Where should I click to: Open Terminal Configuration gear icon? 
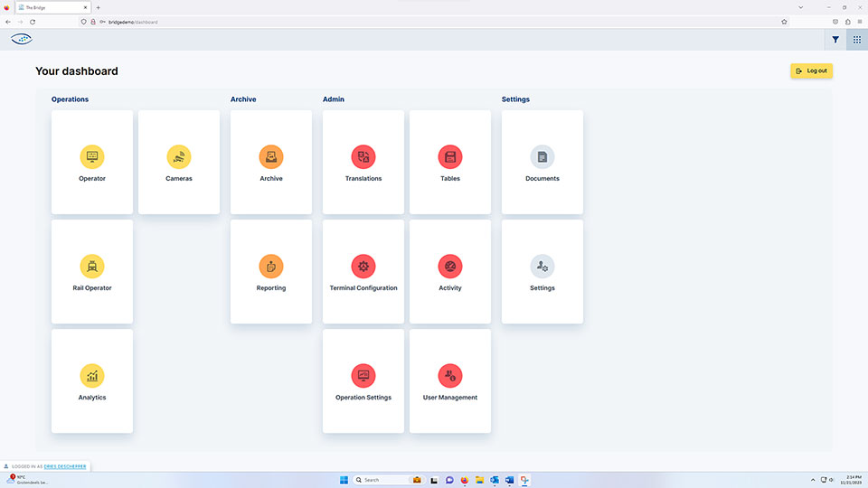click(363, 266)
